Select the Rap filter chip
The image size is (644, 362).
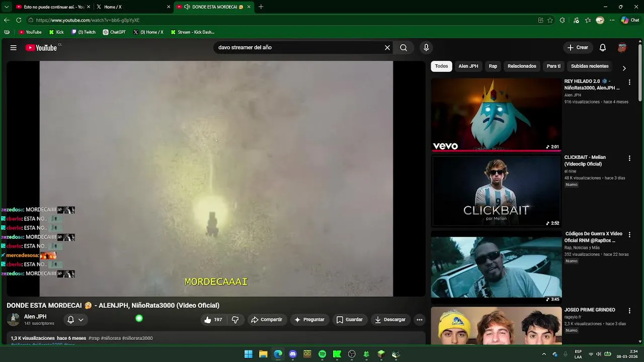[x=493, y=66]
